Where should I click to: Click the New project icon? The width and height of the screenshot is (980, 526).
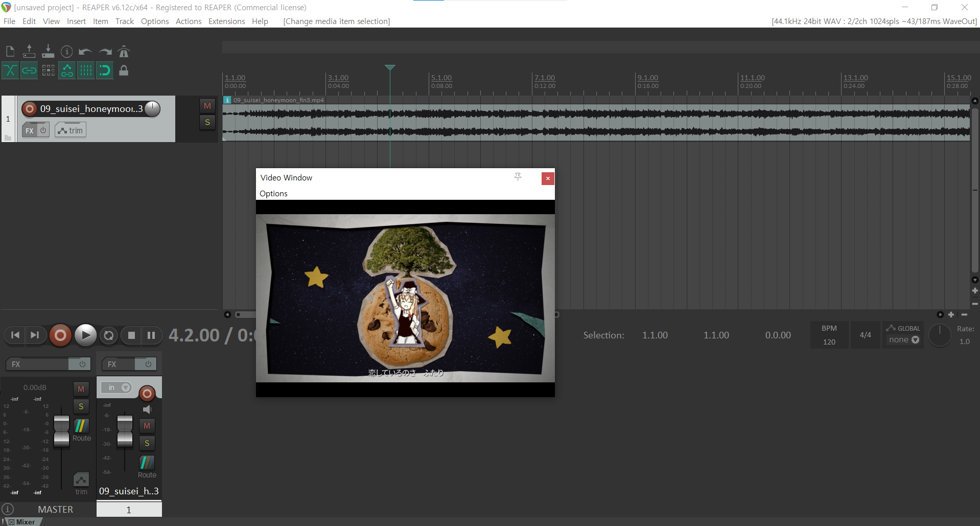[10, 51]
